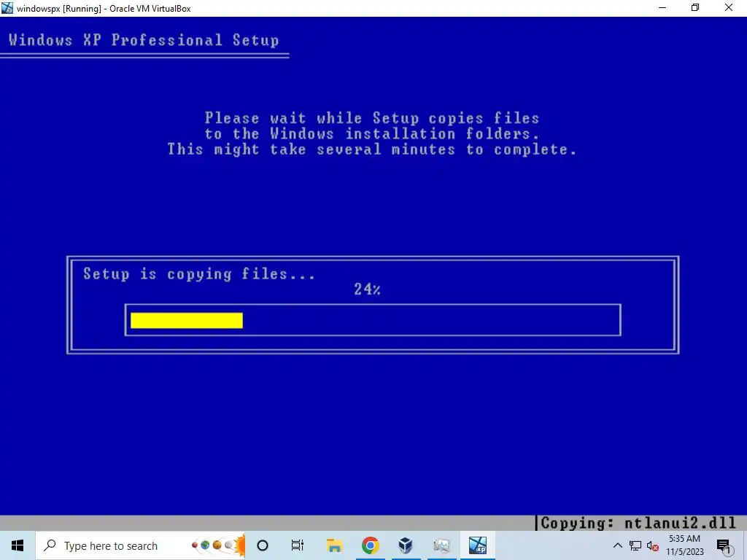Open File Explorer from the taskbar
The width and height of the screenshot is (747, 560).
334,545
